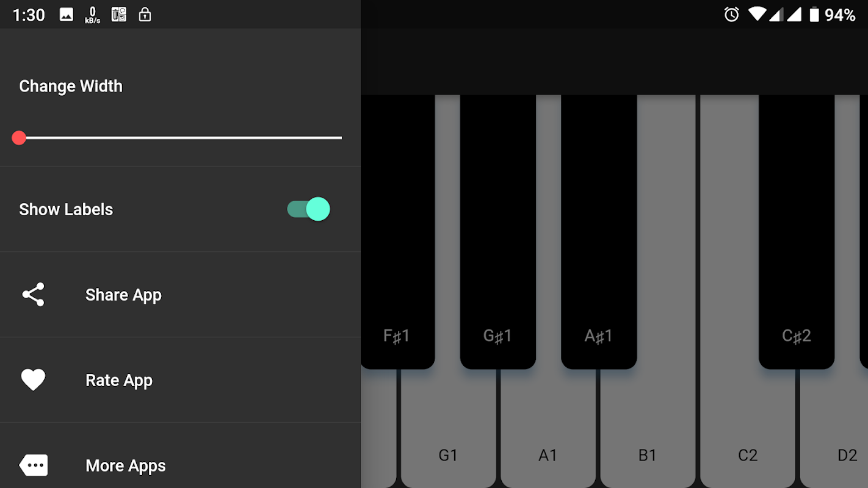Select the Rate App menu entry
The image size is (868, 488).
(180, 380)
